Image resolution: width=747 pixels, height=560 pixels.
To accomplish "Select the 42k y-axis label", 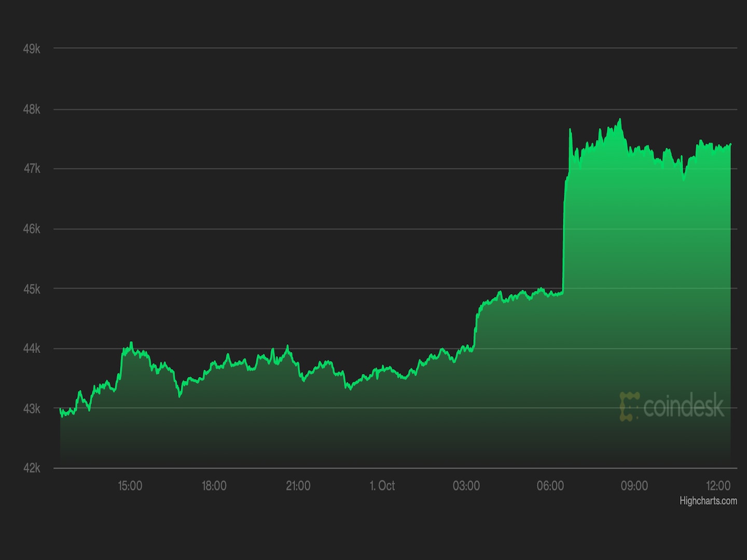I will click(32, 468).
